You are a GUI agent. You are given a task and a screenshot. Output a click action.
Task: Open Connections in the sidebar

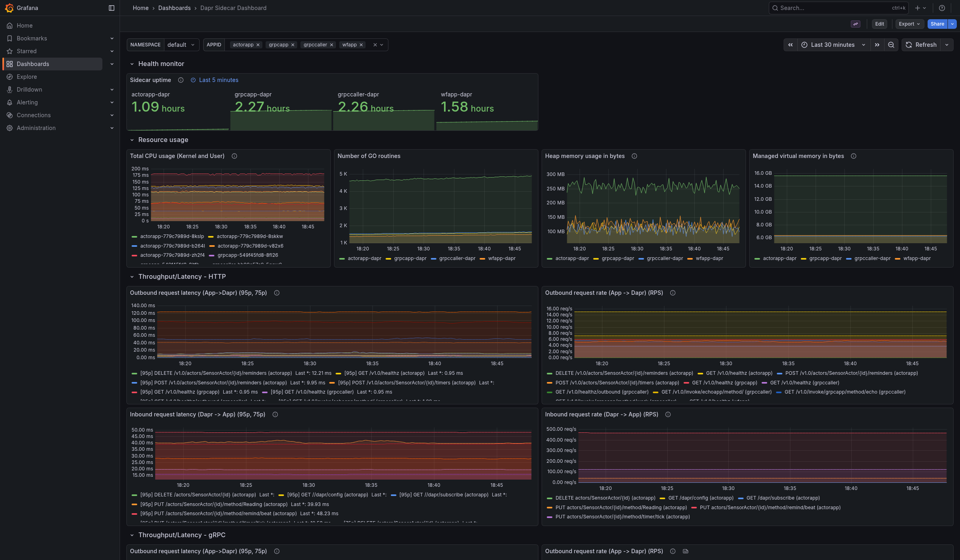click(34, 115)
